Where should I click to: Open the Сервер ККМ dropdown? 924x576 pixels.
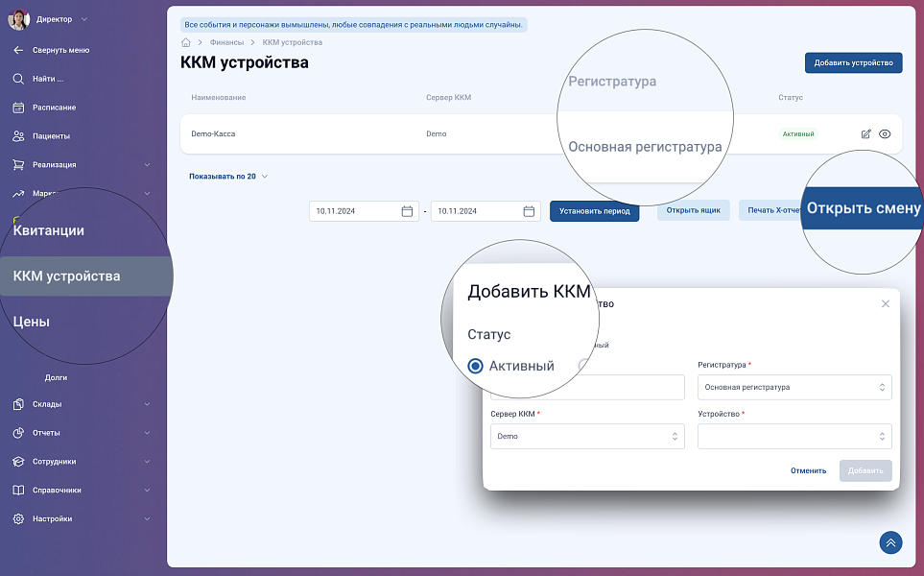(x=587, y=436)
